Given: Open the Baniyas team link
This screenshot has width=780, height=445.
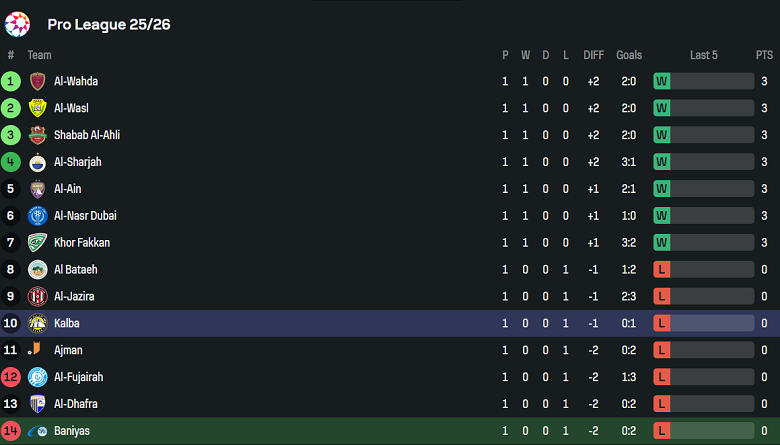Looking at the screenshot, I should [73, 431].
